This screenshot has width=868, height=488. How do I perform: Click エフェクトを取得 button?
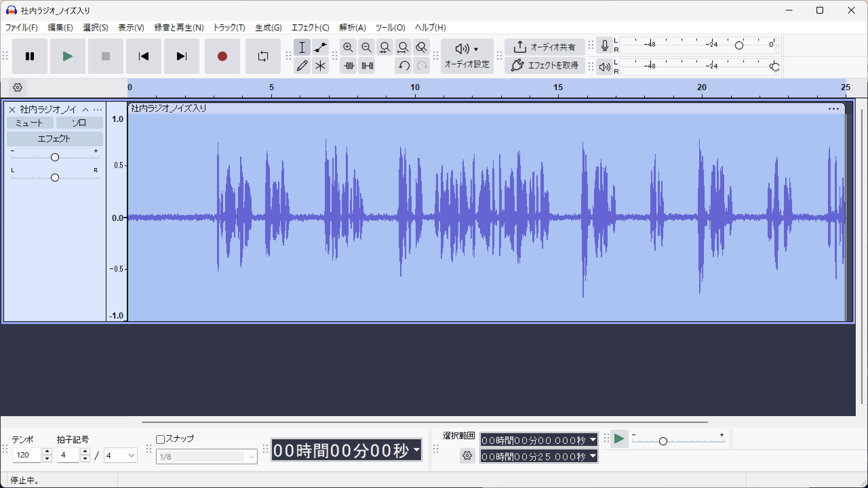coord(545,66)
